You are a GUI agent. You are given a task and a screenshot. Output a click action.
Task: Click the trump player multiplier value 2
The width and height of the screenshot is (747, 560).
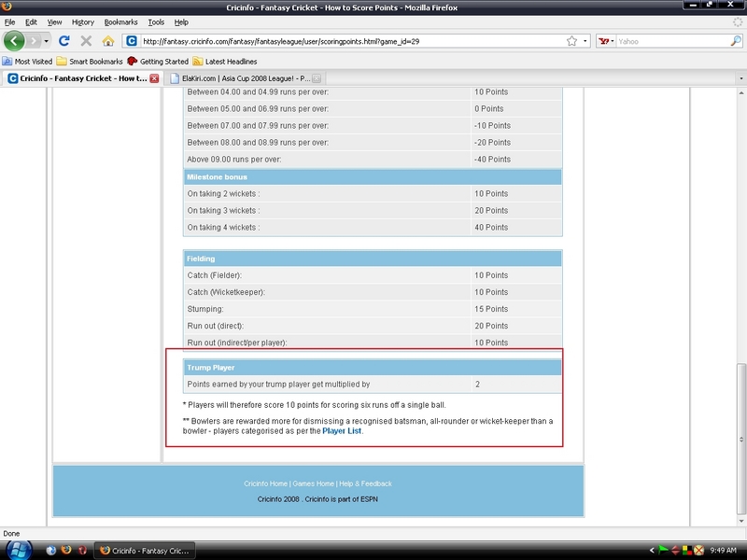(x=477, y=385)
